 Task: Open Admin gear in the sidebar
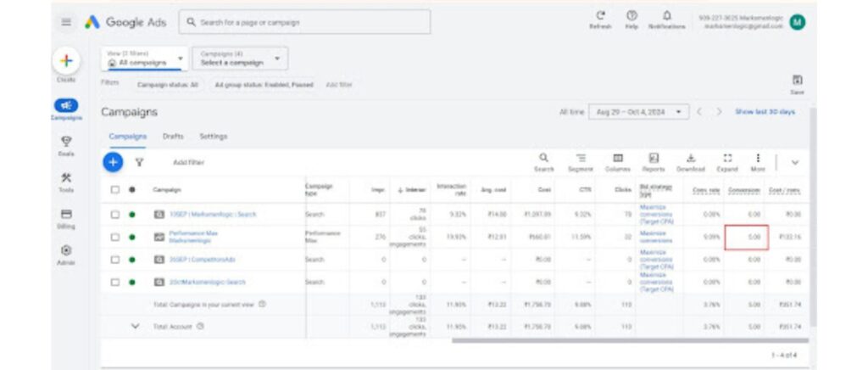tap(66, 255)
